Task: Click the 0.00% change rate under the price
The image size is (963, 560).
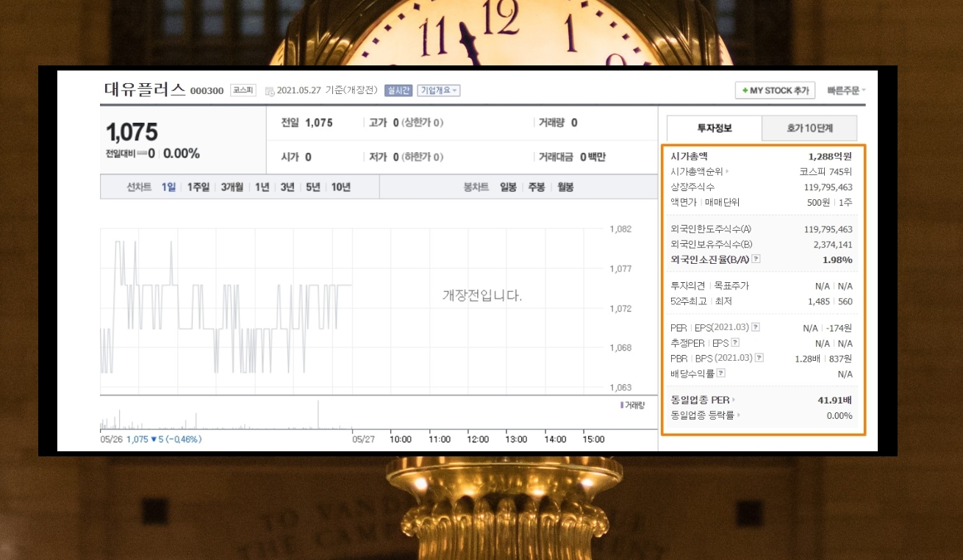Action: coord(182,154)
